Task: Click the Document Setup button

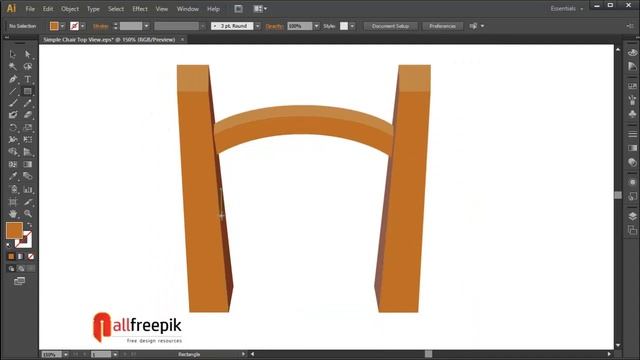Action: [390, 26]
